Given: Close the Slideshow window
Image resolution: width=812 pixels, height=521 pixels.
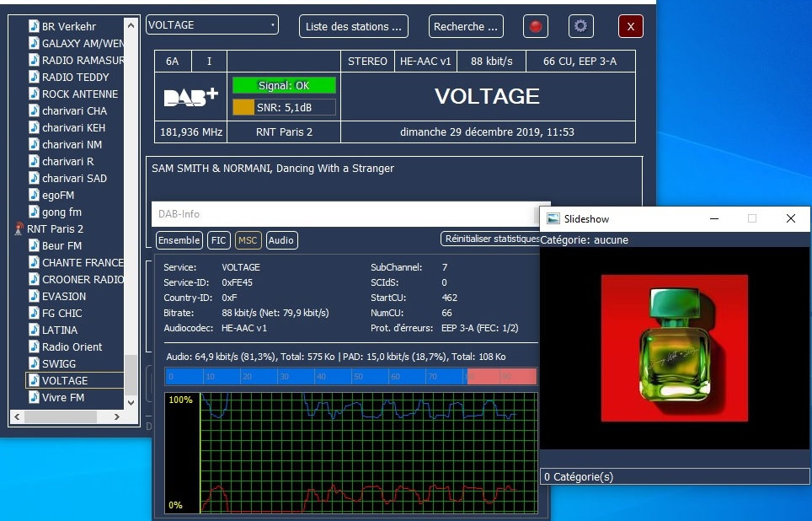Looking at the screenshot, I should pos(791,218).
